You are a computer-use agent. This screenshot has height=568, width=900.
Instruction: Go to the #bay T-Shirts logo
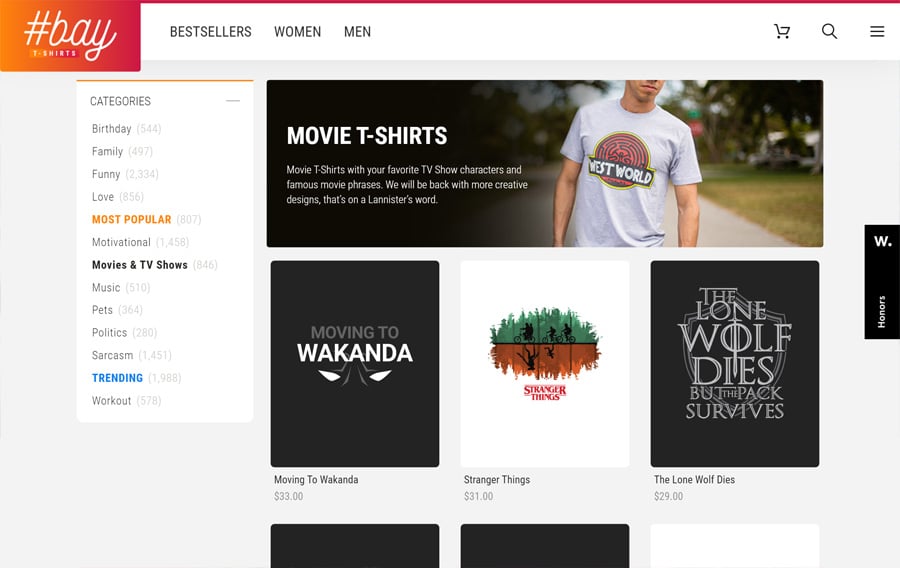point(70,36)
